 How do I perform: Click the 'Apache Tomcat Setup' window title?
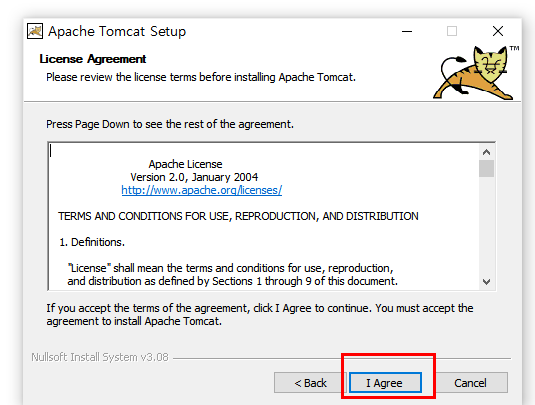coord(117,31)
